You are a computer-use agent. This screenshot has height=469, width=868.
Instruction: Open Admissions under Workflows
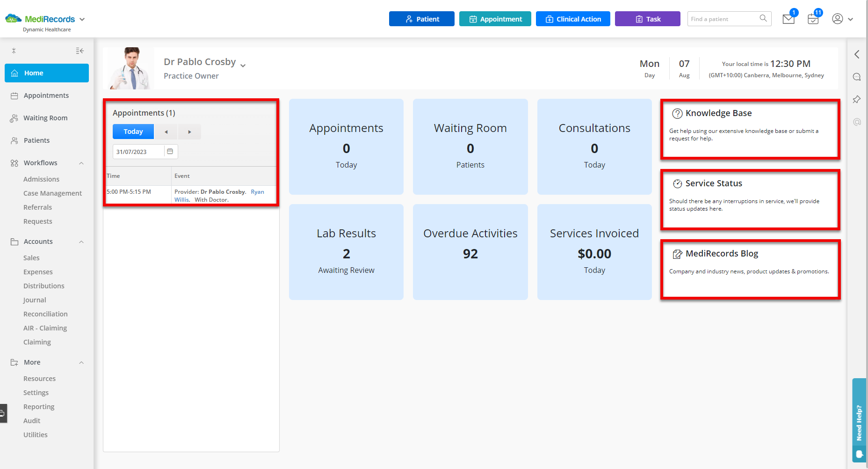coord(41,179)
